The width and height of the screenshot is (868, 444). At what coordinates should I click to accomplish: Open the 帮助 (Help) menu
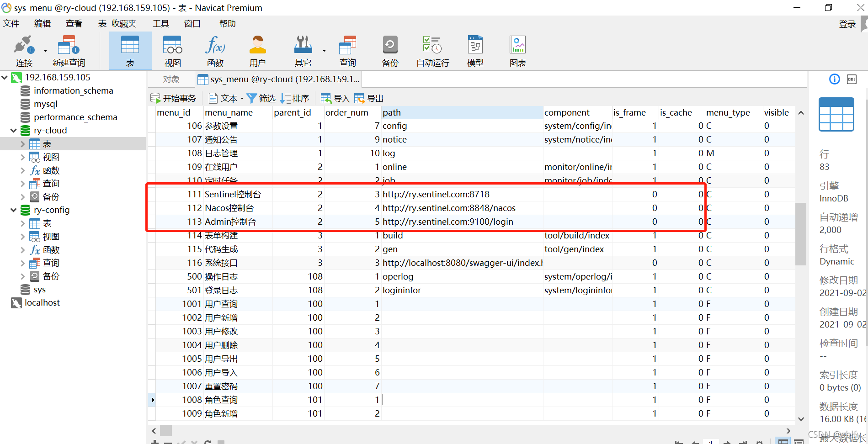tap(228, 23)
